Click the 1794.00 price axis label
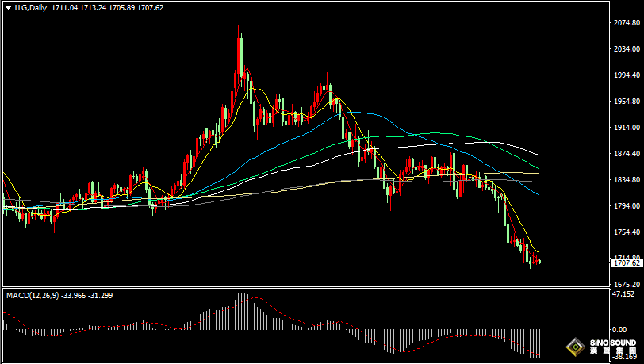Screen dimensions: 644x364 coord(627,206)
